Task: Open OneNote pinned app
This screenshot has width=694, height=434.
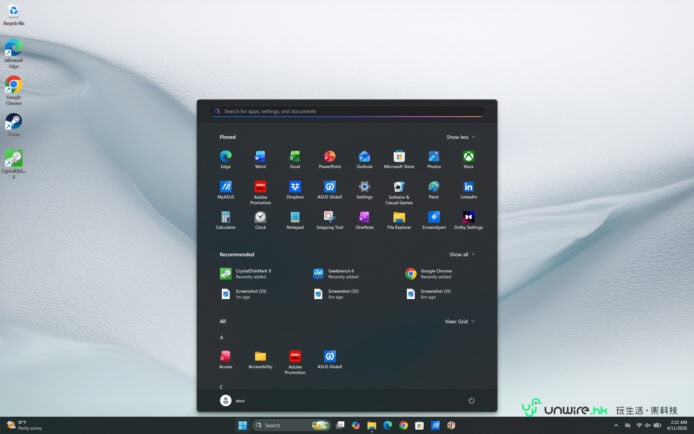Action: tap(364, 220)
